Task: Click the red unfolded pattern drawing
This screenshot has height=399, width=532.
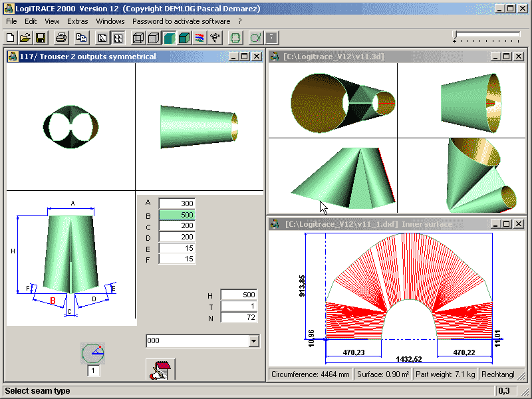Action: [409, 286]
